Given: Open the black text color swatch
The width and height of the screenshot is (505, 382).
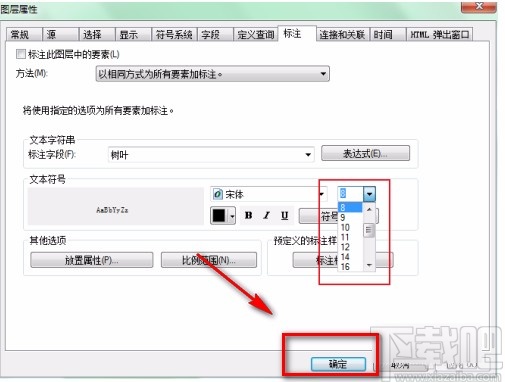Looking at the screenshot, I should pyautogui.click(x=219, y=215).
